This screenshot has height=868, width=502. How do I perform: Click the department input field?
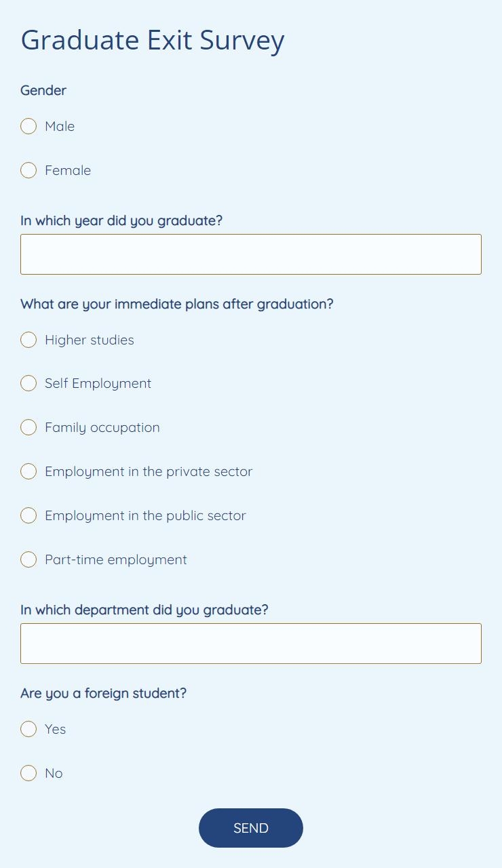click(251, 643)
